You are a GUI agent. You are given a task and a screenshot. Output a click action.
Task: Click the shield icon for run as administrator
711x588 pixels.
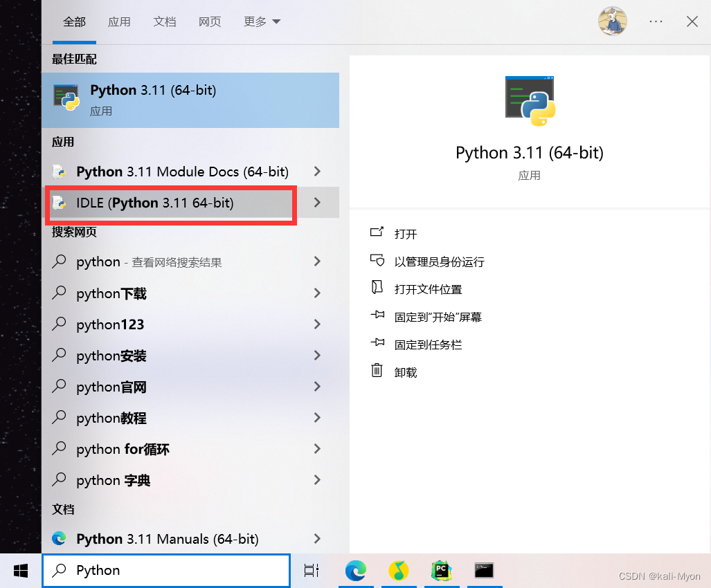[377, 260]
